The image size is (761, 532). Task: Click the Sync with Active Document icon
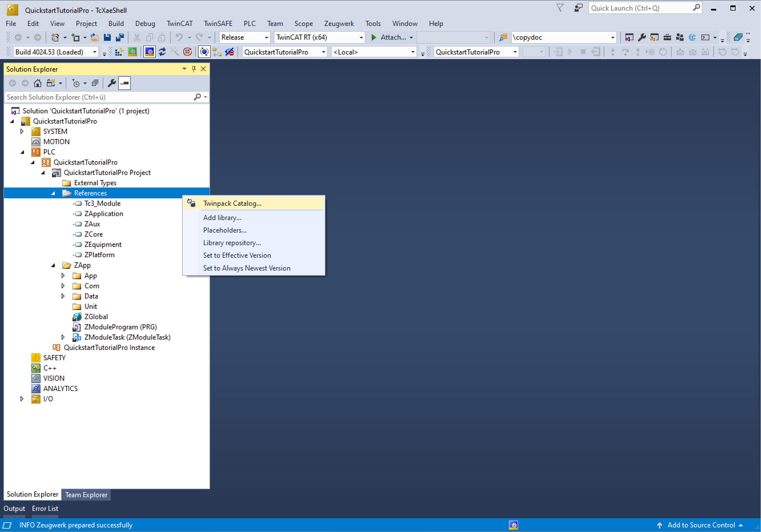point(51,83)
